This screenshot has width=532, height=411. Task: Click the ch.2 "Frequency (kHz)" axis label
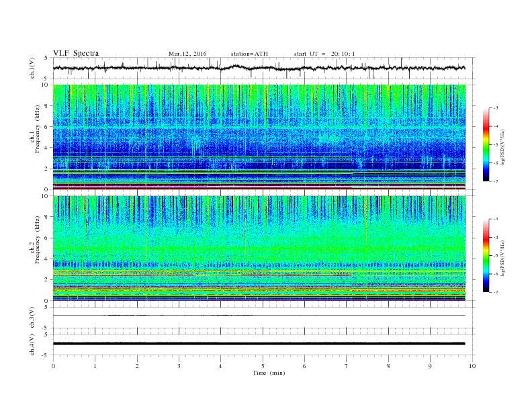[38, 240]
